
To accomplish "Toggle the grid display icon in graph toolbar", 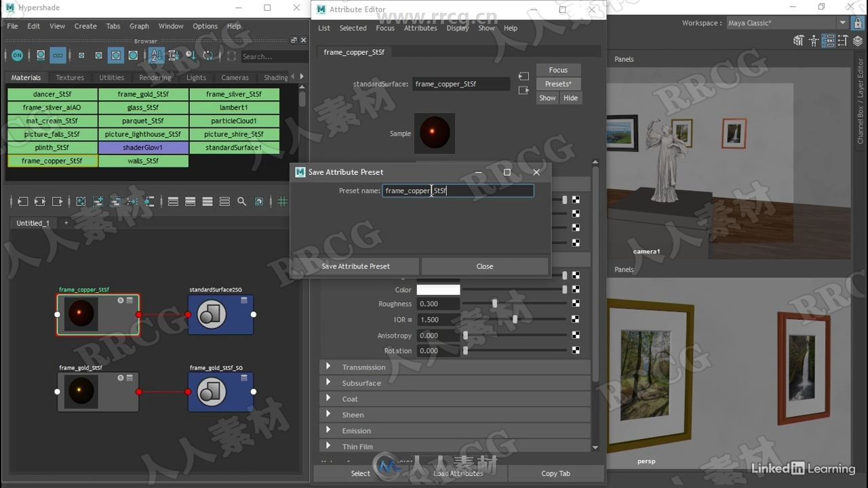I will 283,201.
